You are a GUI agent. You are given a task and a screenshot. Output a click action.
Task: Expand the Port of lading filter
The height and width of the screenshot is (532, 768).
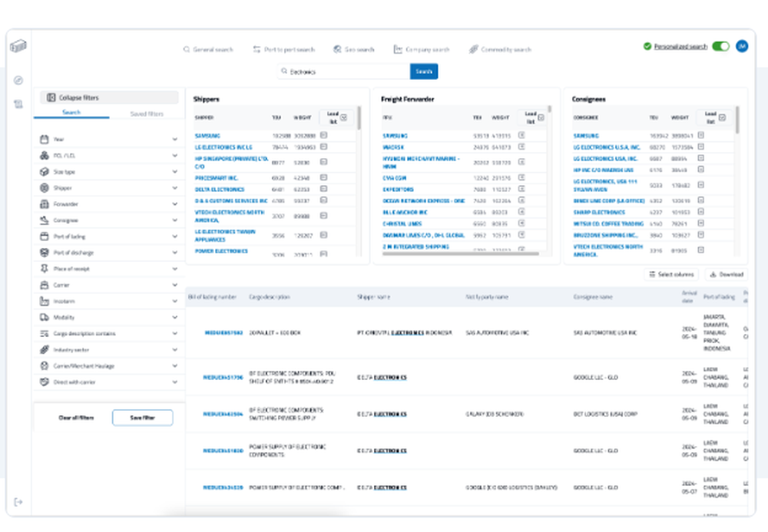point(175,236)
